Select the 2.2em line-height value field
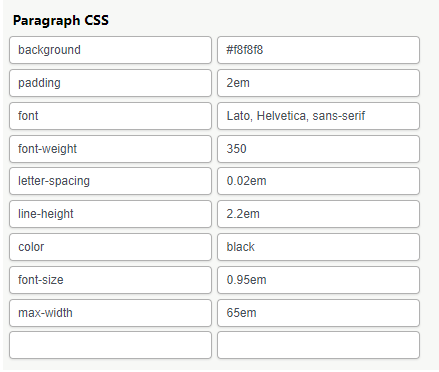 [x=318, y=214]
